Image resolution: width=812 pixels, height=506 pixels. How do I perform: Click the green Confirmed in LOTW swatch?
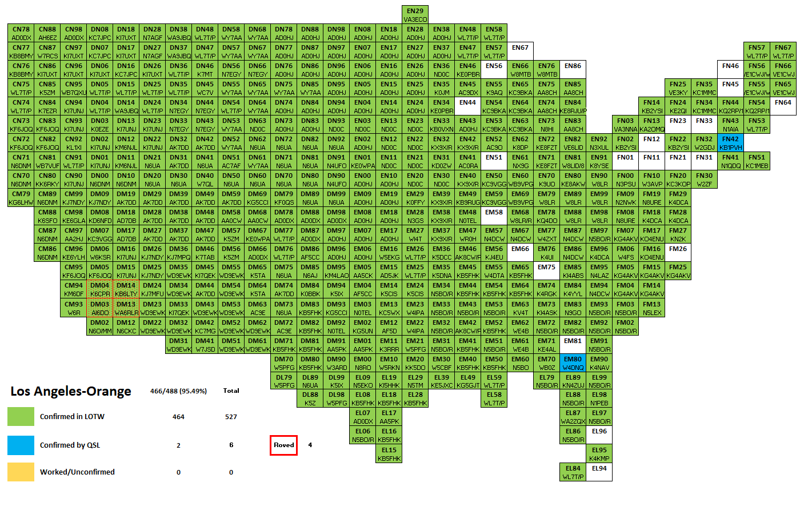pos(21,416)
